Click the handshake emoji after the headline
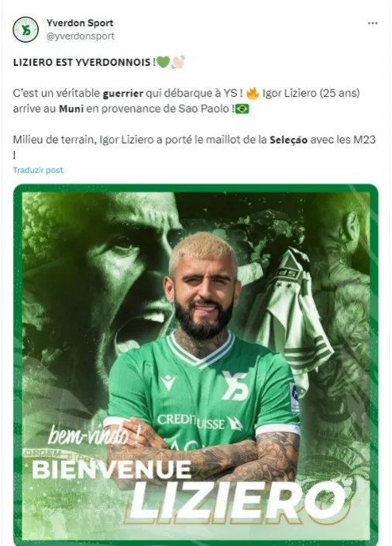Screen dimensions: 392x546 tap(177, 62)
